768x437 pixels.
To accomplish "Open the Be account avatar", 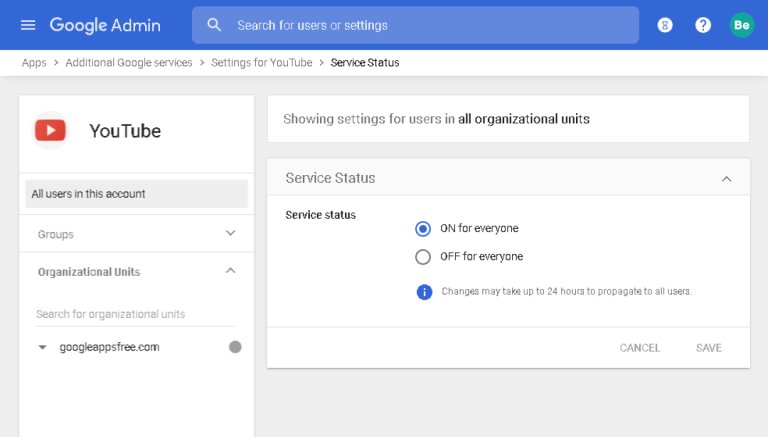I will (742, 25).
